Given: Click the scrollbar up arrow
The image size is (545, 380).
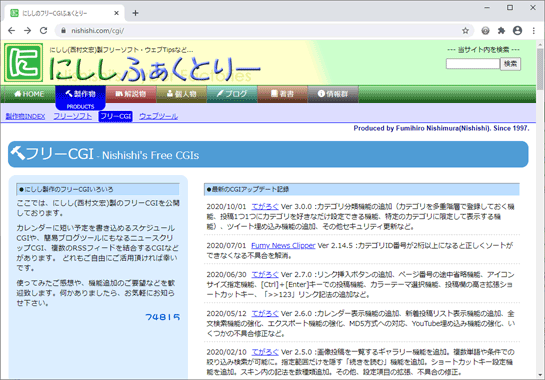Looking at the screenshot, I should (x=539, y=45).
